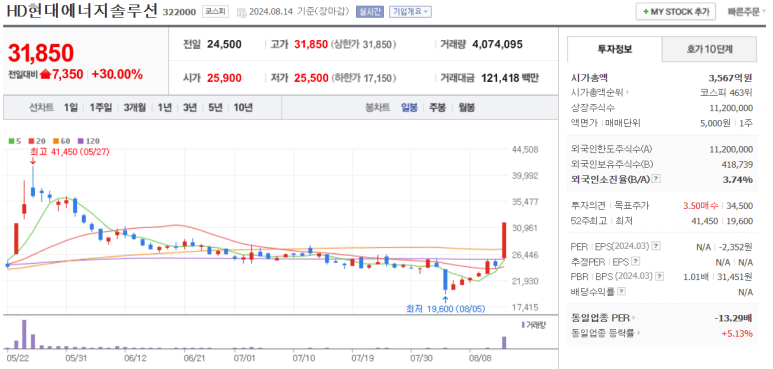Image resolution: width=773 pixels, height=369 pixels.
Task: Select the 3년 line chart period
Action: (x=190, y=107)
